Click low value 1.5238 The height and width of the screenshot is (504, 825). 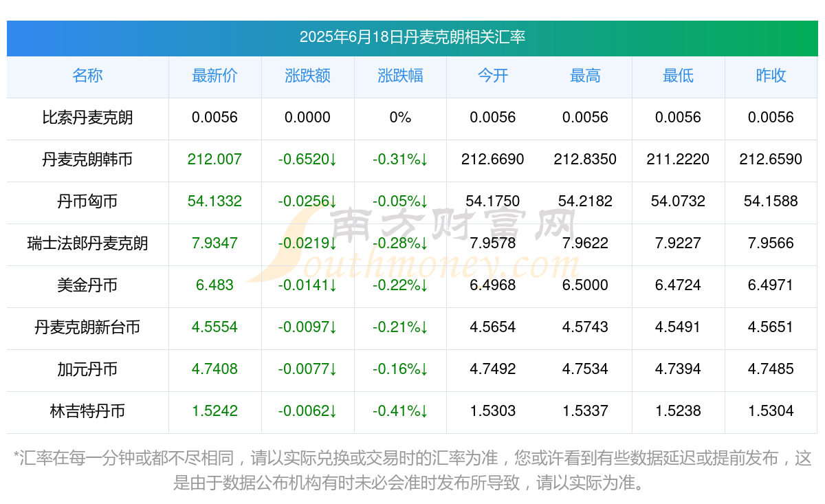(678, 411)
